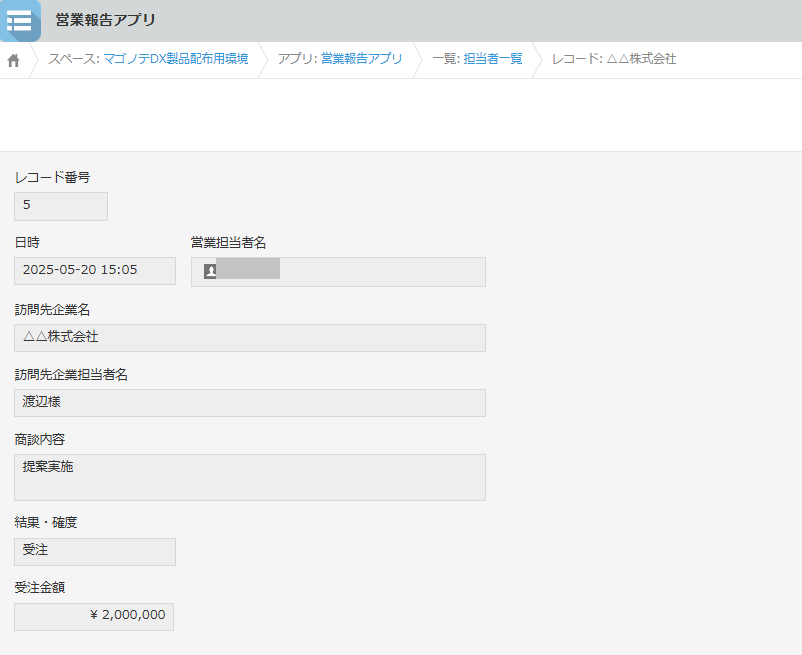Click the 渡辺様 contact name field
The height and width of the screenshot is (655, 802).
250,403
